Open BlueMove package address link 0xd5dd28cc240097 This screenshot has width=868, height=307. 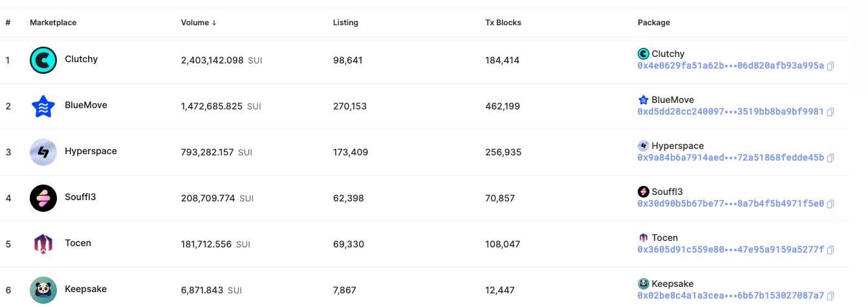click(731, 112)
